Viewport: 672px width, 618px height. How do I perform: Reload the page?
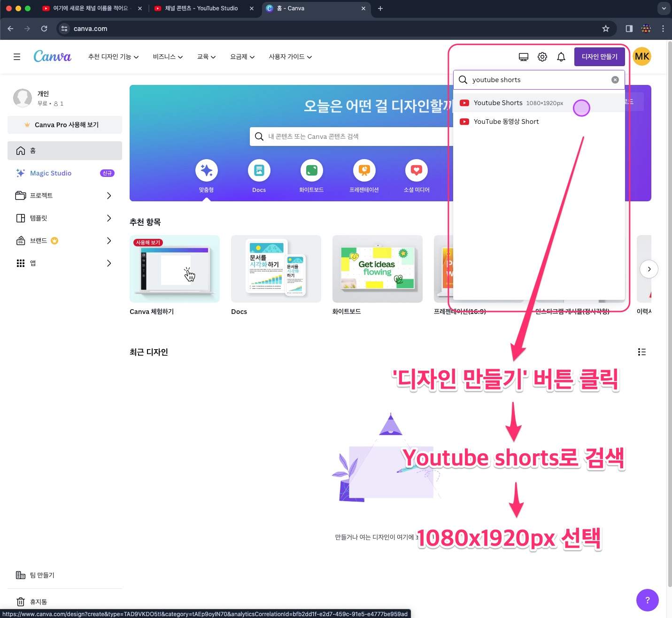tap(44, 29)
